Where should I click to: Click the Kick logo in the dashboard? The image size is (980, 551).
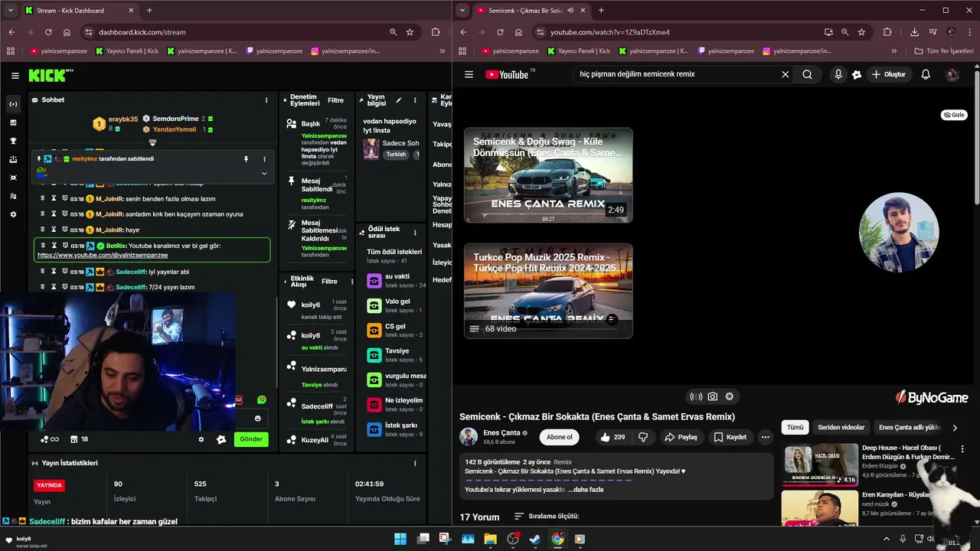51,75
